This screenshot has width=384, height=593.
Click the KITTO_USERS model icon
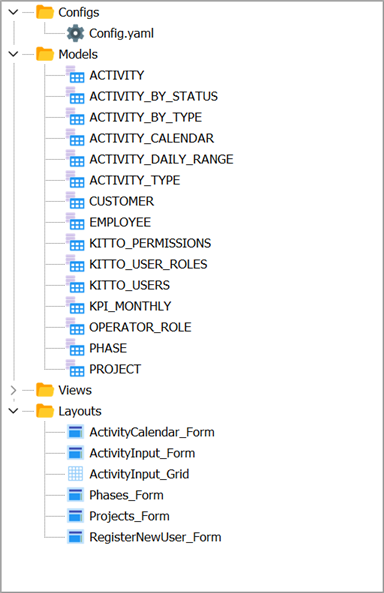[x=75, y=285]
